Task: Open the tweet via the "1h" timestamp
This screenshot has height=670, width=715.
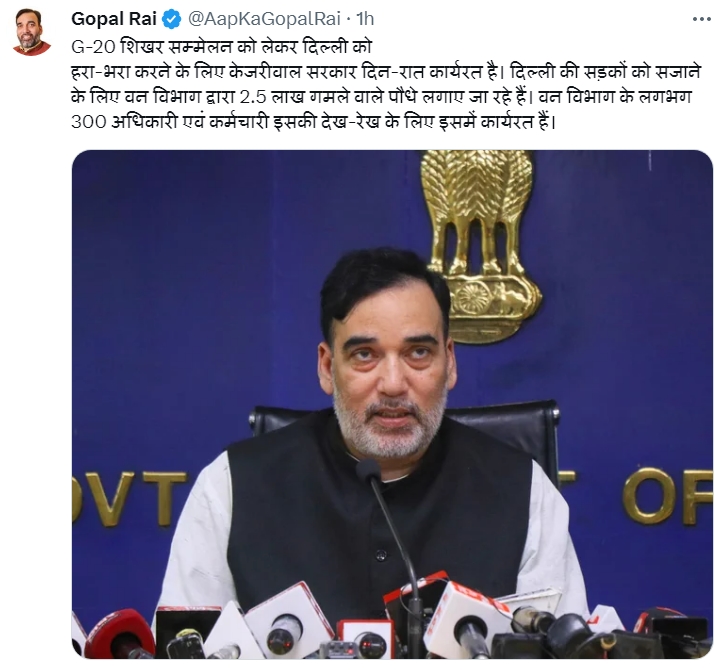Action: (x=365, y=19)
